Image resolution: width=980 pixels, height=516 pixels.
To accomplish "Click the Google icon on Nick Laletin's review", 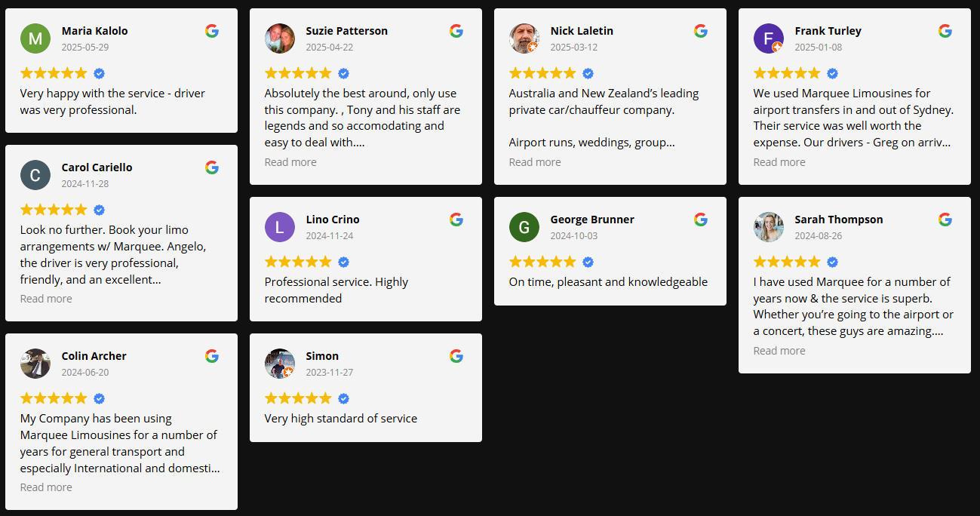I will click(x=701, y=31).
